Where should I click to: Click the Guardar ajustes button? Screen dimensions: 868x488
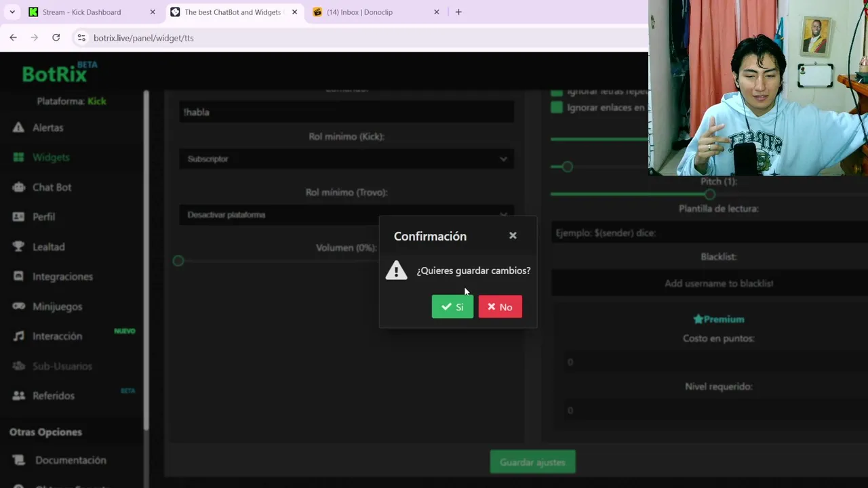pyautogui.click(x=532, y=462)
